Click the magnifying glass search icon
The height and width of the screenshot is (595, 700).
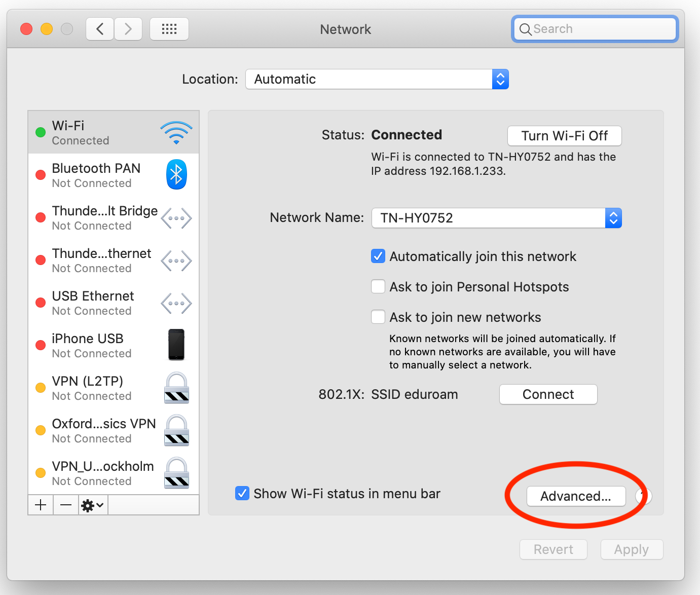526,29
